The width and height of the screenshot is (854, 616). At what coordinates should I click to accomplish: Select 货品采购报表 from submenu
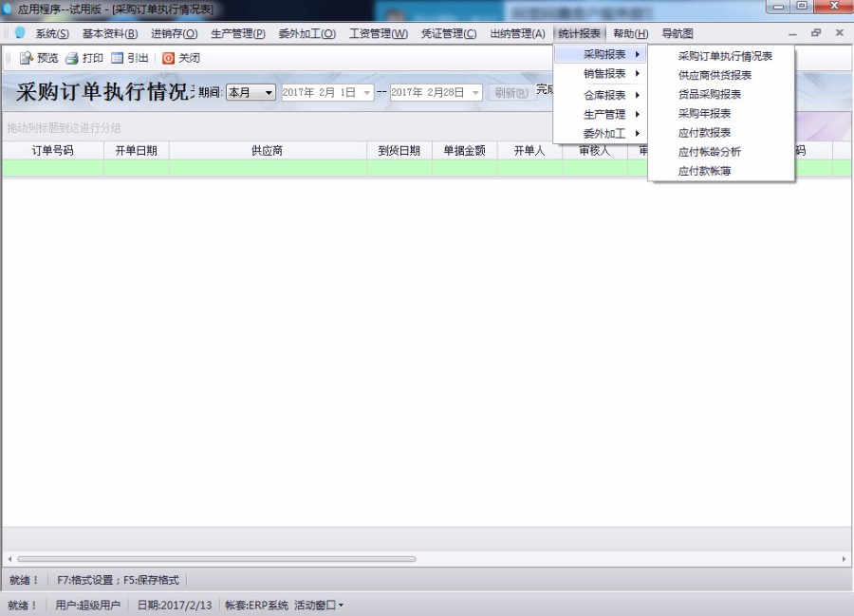click(x=721, y=94)
